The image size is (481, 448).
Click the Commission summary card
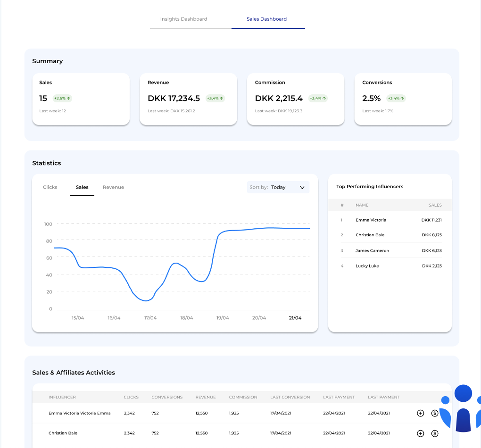click(296, 99)
